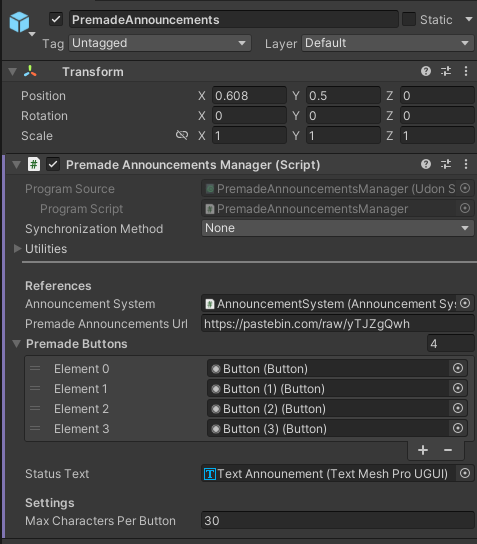
Task: Click the Scale Z field
Action: [437, 136]
